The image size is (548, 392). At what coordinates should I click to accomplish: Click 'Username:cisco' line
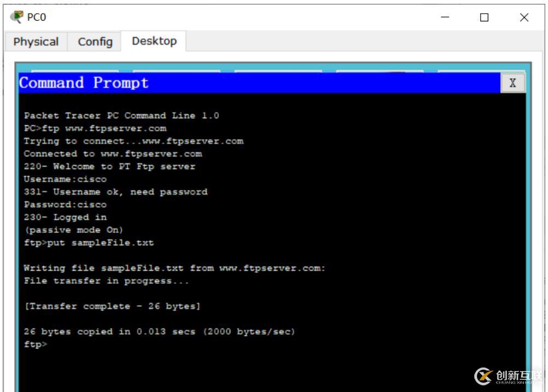tap(65, 179)
